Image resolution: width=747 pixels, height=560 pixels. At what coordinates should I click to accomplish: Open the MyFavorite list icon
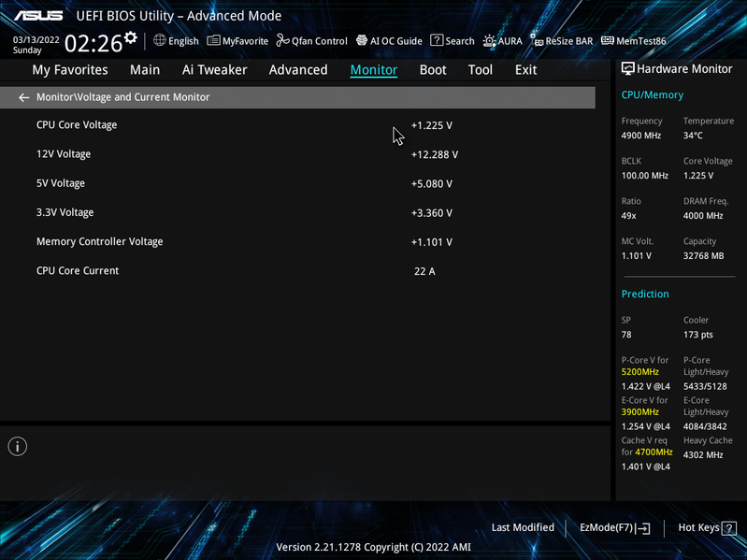click(213, 41)
